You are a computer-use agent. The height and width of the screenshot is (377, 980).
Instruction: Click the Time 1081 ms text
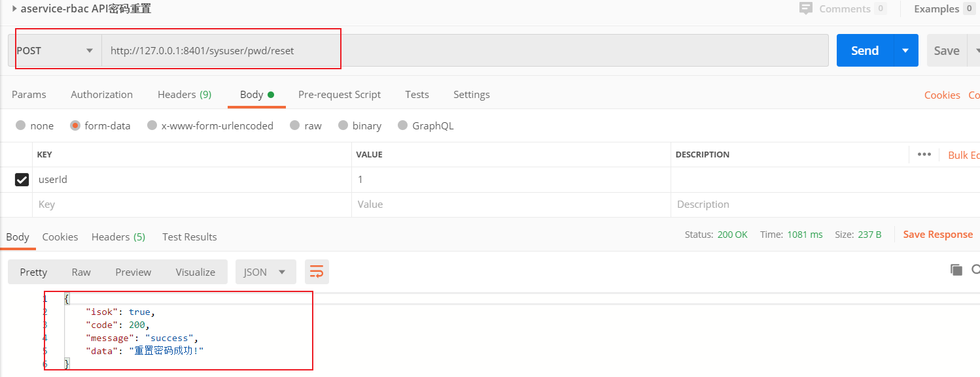[791, 235]
